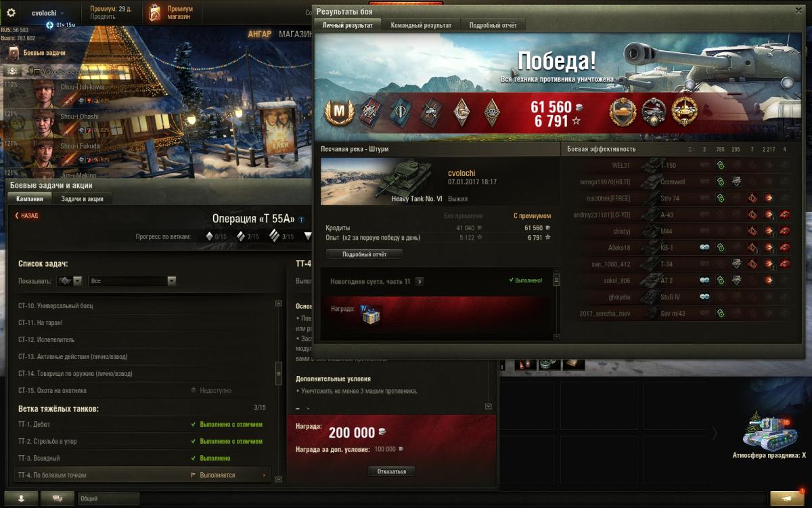The image size is (812, 508).
Task: Go to АНГАР in top menu
Action: tap(260, 35)
